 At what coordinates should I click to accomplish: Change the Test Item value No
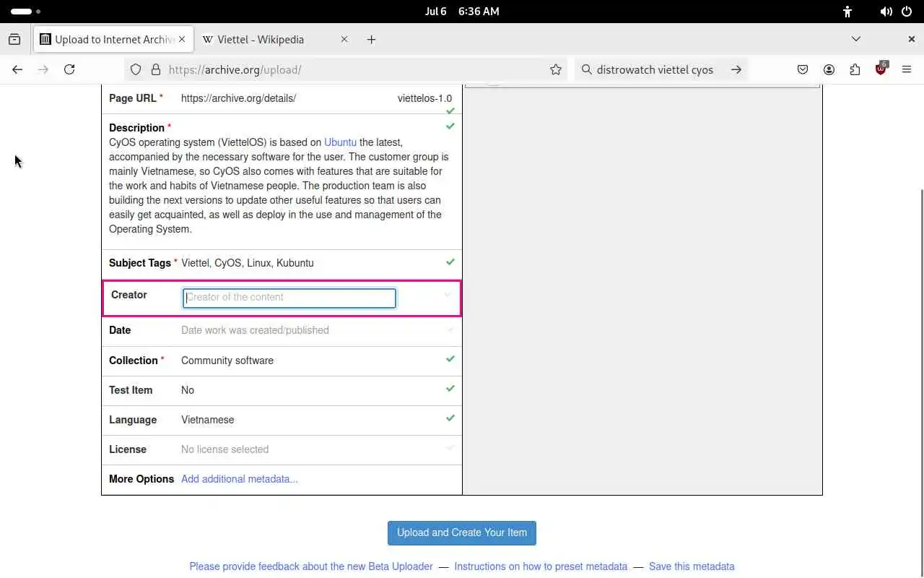(188, 390)
